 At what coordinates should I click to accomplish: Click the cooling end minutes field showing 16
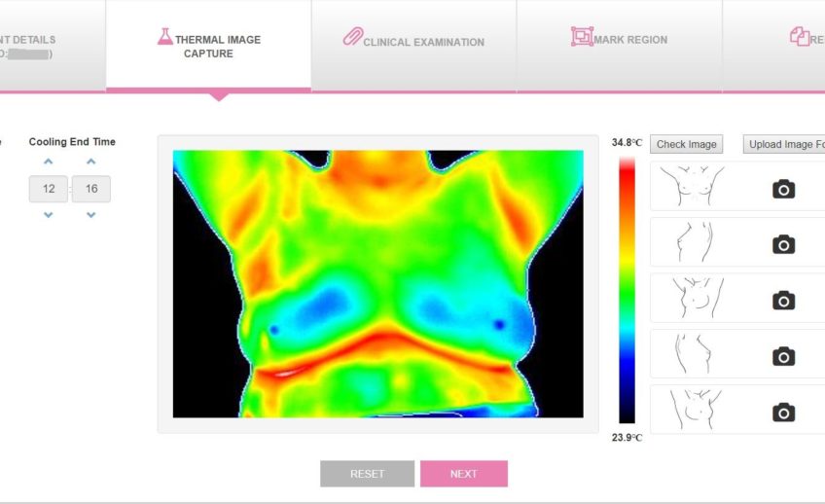pos(91,189)
